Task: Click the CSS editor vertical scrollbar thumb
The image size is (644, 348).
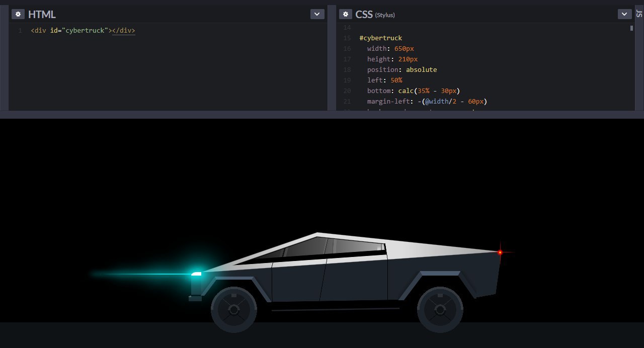Action: click(631, 28)
